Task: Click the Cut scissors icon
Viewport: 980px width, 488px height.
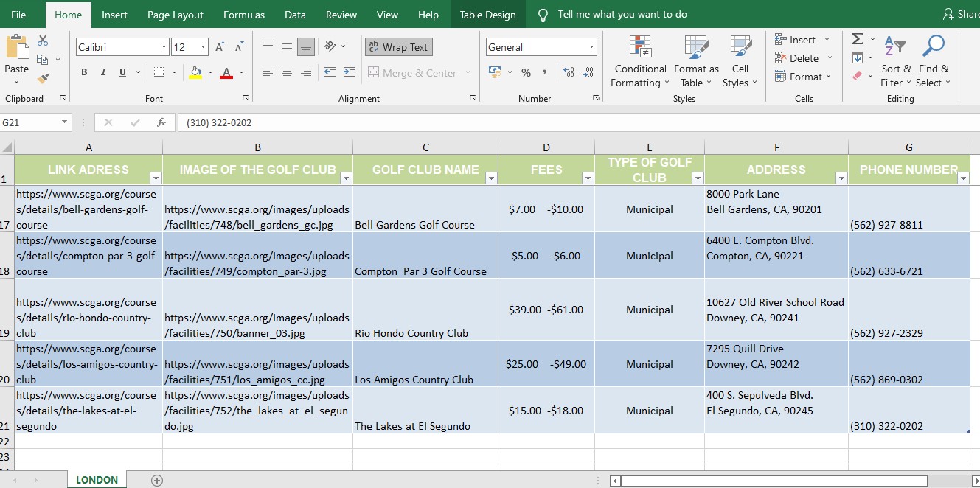Action: point(43,41)
